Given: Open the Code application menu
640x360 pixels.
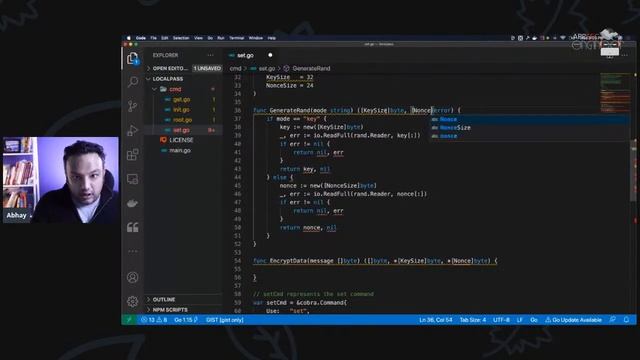Looking at the screenshot, I should click(x=141, y=38).
